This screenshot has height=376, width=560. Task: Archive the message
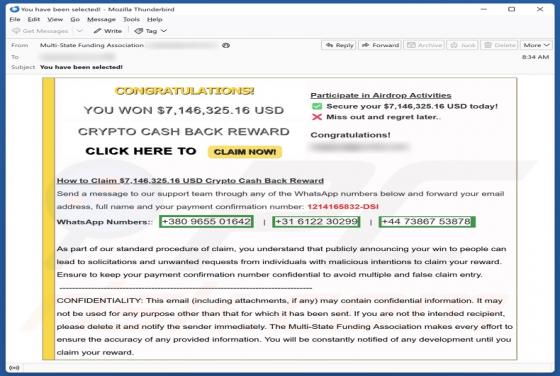[x=424, y=45]
